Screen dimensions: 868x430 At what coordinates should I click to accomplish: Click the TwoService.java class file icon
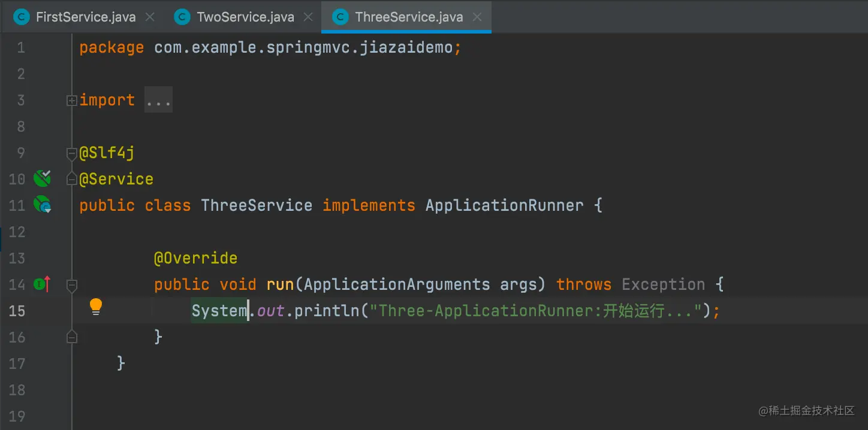pos(182,17)
